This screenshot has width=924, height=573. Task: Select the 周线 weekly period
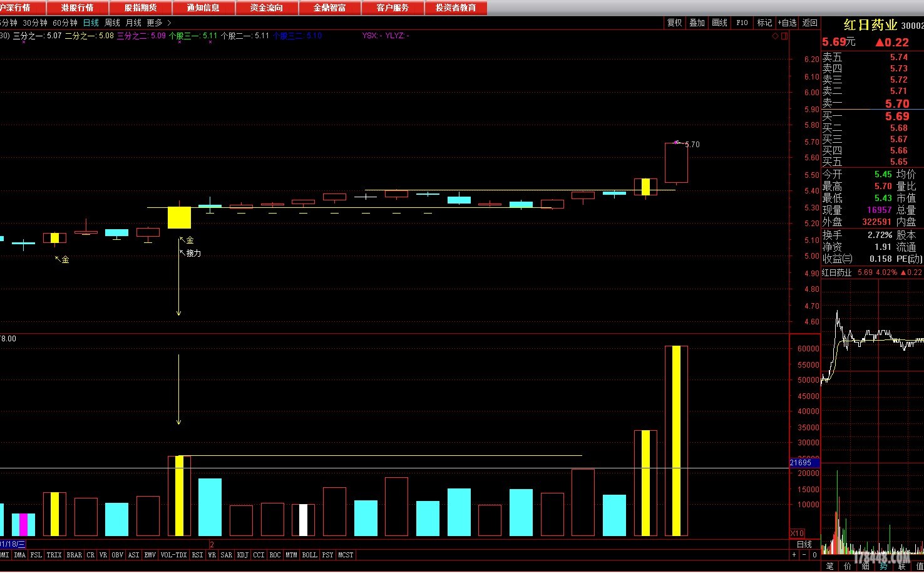[x=112, y=23]
